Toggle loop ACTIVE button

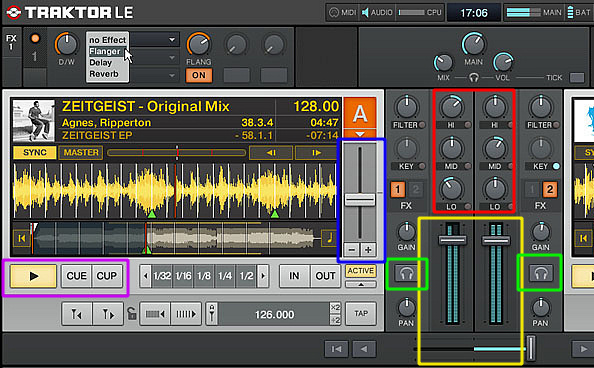click(x=361, y=271)
